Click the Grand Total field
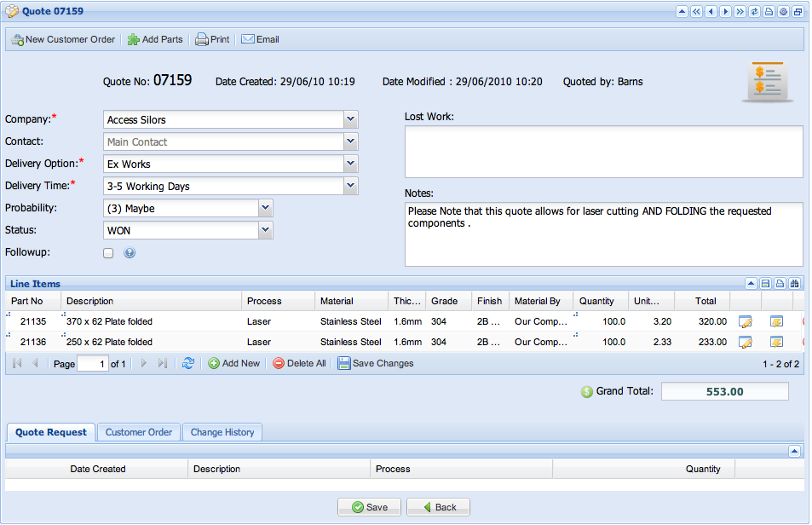812x525 pixels. pos(724,391)
